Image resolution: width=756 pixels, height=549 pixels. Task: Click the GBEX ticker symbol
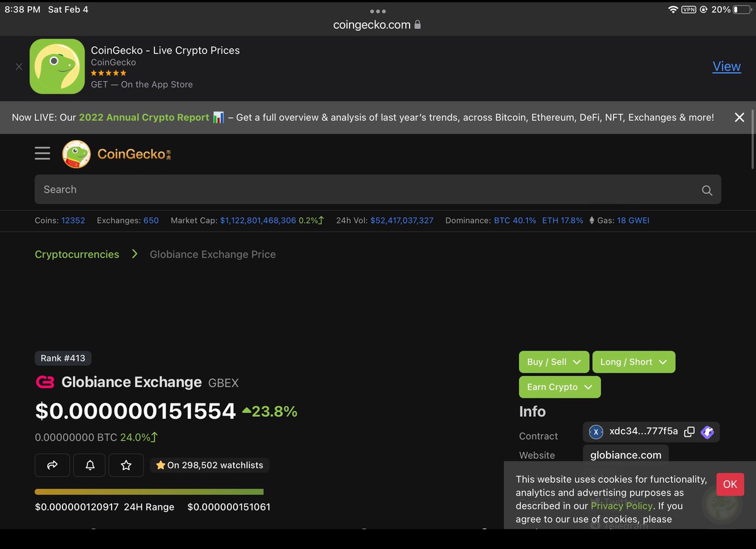[x=223, y=383]
